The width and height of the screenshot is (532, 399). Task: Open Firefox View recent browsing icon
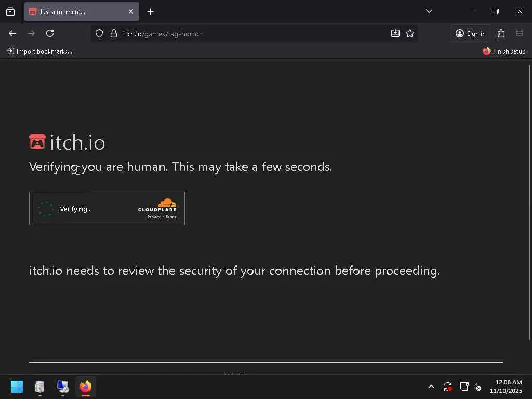tap(10, 11)
